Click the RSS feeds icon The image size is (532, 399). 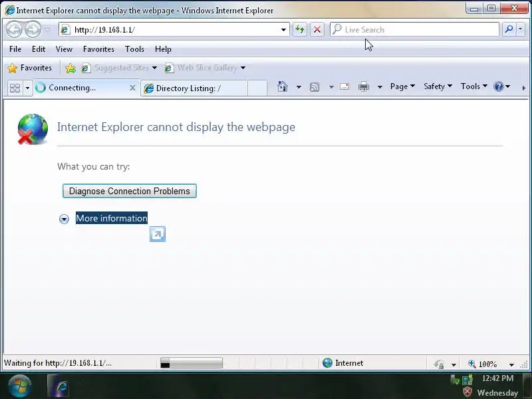click(x=315, y=87)
